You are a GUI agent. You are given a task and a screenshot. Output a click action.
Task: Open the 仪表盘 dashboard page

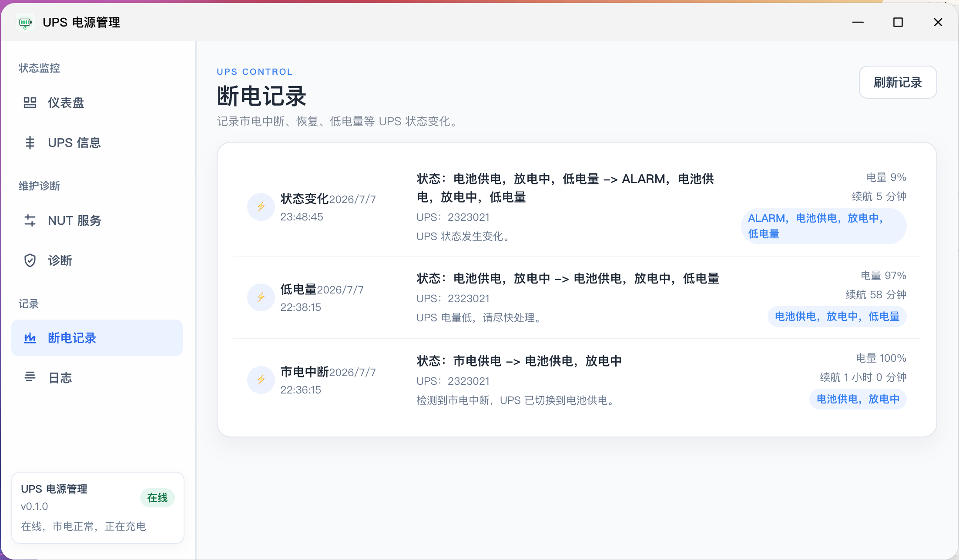pos(97,103)
